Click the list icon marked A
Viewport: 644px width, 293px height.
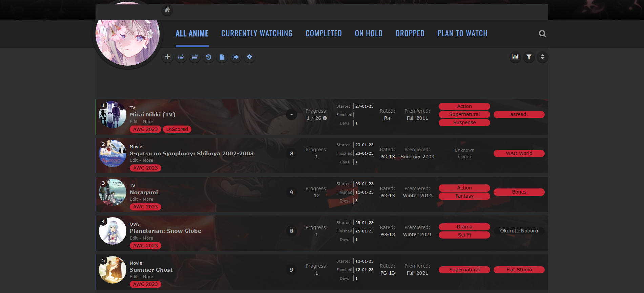(181, 57)
